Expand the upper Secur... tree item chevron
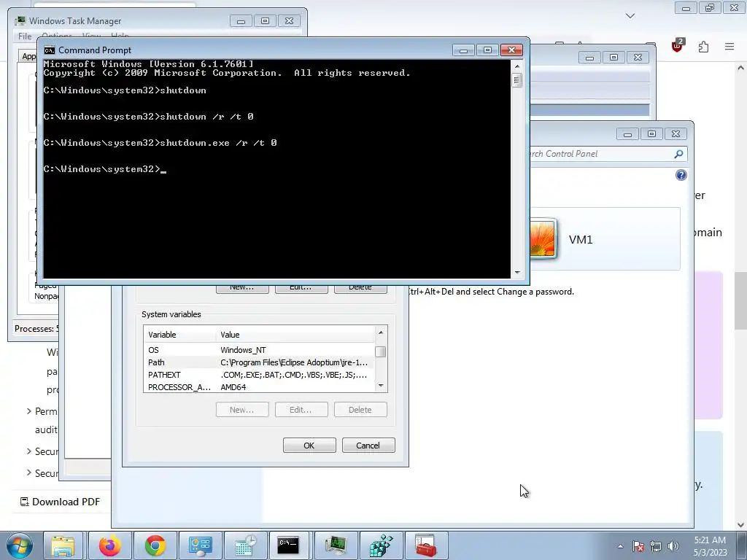Viewport: 747px width, 560px height. click(29, 451)
